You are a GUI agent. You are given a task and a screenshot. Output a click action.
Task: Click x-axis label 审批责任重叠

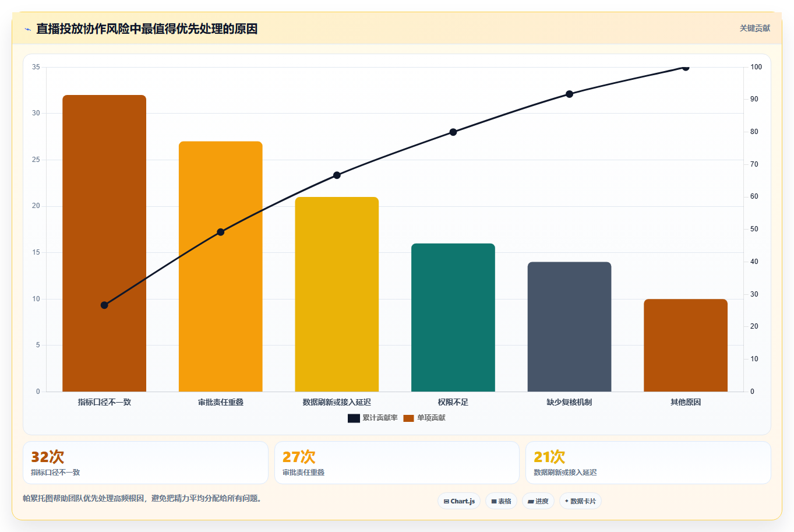pyautogui.click(x=221, y=402)
